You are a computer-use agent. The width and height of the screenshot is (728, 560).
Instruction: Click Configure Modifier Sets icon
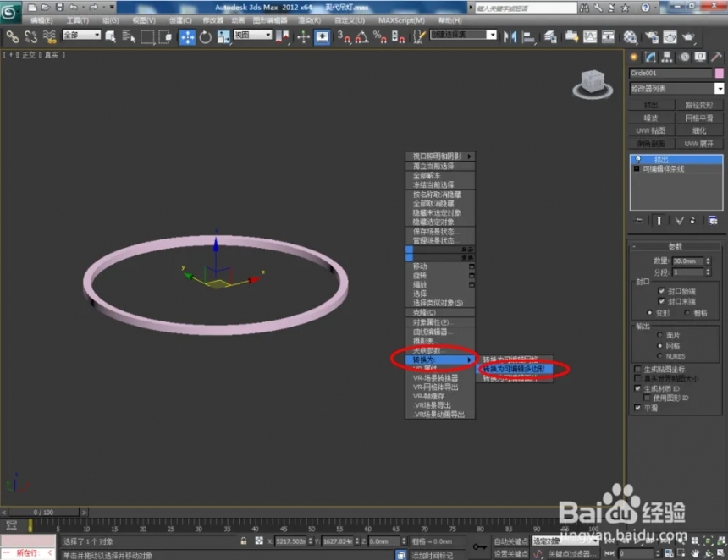713,221
